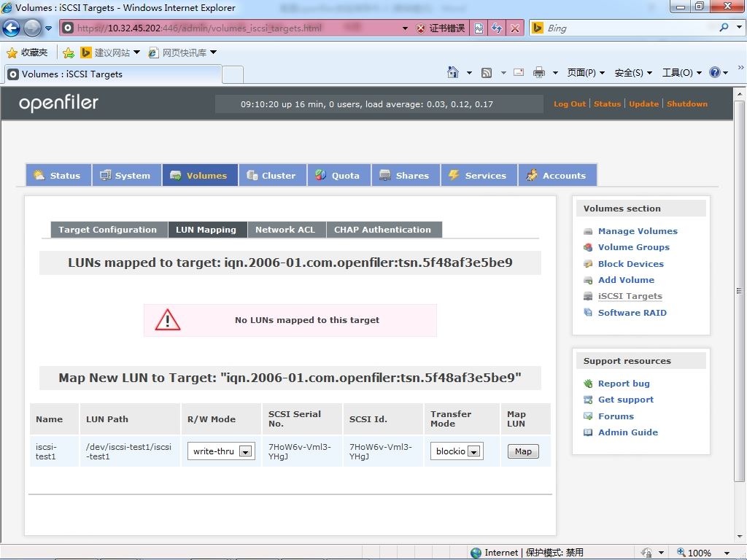Click the Log Out link
The width and height of the screenshot is (747, 560).
(x=570, y=104)
